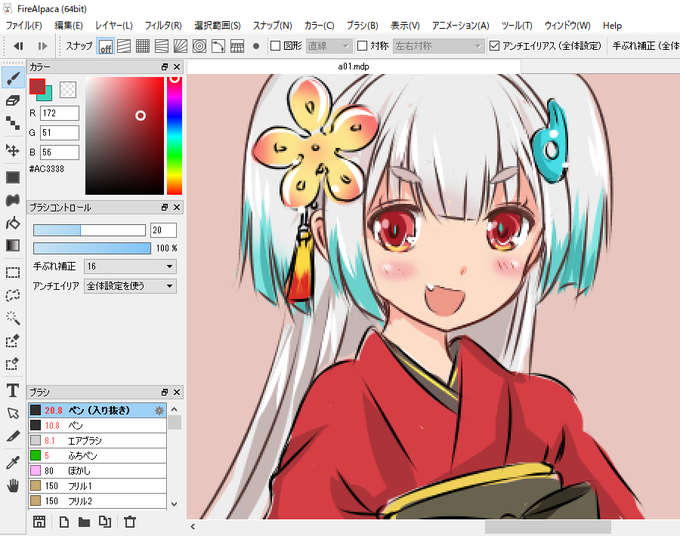Check the 図形 shape checkbox
680x536 pixels.
[275, 46]
